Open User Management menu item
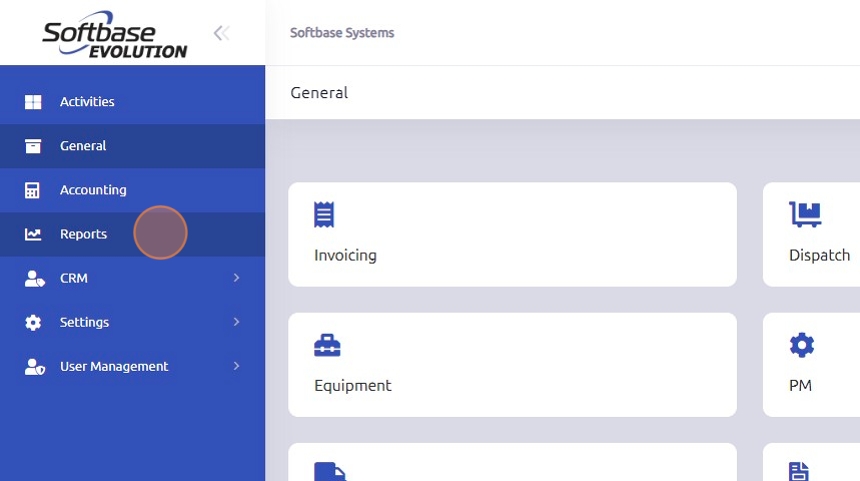Viewport: 860px width, 481px height. [x=132, y=366]
